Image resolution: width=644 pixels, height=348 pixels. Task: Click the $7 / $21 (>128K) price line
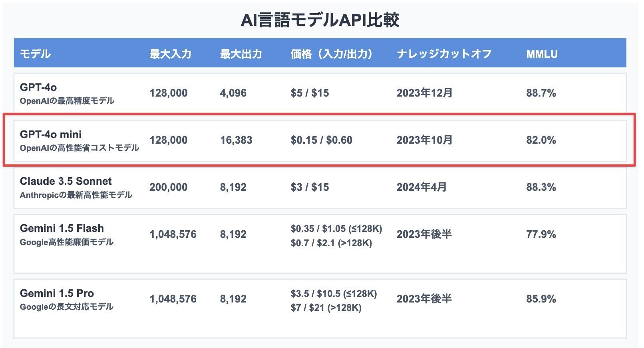(326, 308)
